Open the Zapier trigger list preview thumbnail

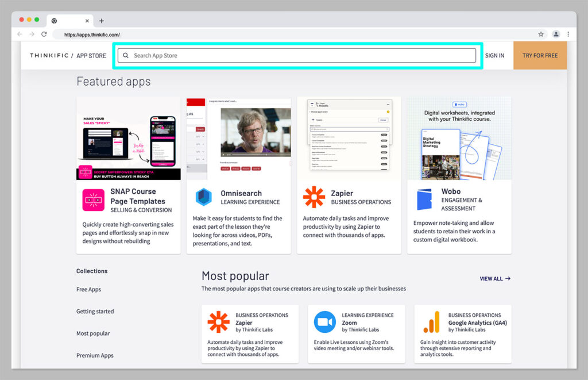349,139
